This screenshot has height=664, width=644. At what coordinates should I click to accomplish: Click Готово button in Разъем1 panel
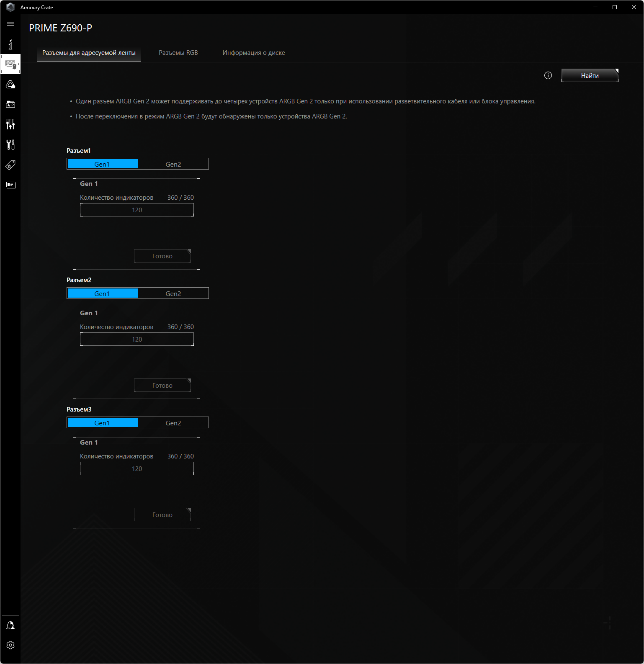pyautogui.click(x=162, y=256)
